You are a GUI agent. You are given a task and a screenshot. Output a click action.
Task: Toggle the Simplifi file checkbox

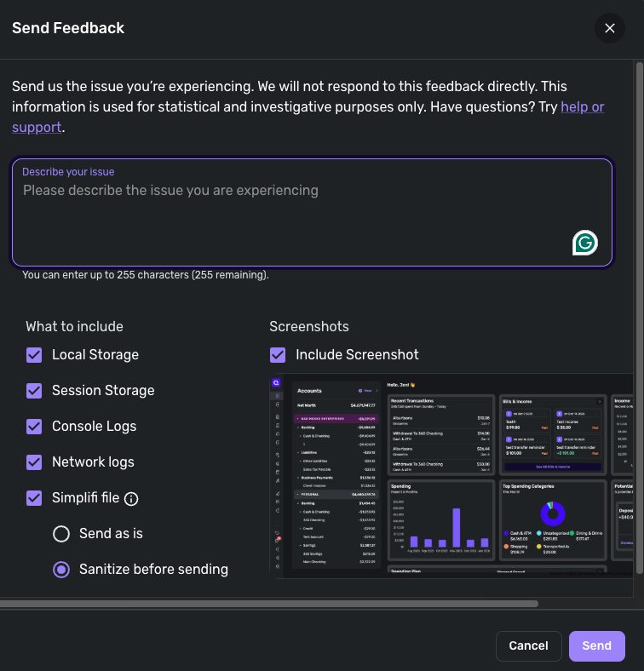click(34, 498)
